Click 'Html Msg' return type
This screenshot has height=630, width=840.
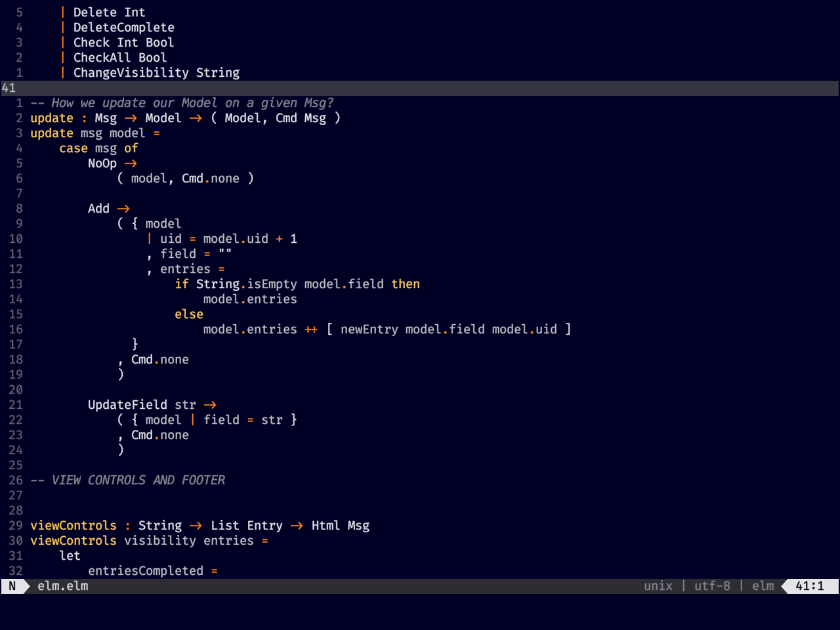click(341, 526)
